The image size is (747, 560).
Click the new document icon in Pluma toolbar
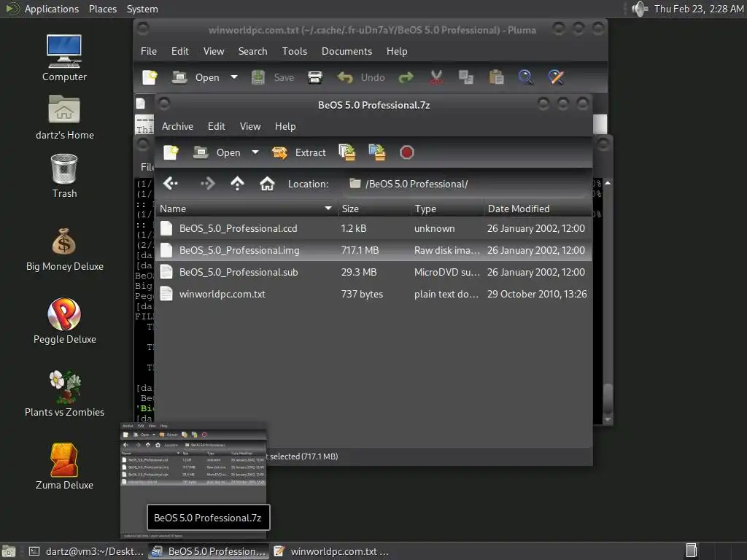tap(150, 77)
